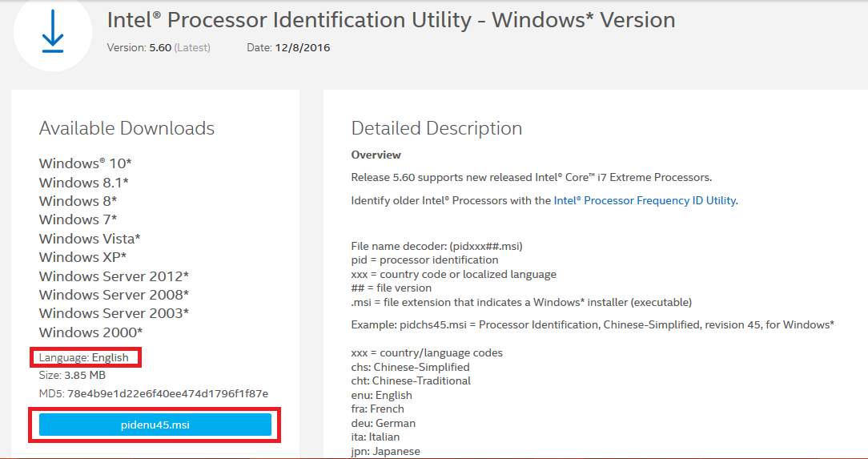Click the Detailed Description heading
The height and width of the screenshot is (459, 868).
[x=436, y=128]
